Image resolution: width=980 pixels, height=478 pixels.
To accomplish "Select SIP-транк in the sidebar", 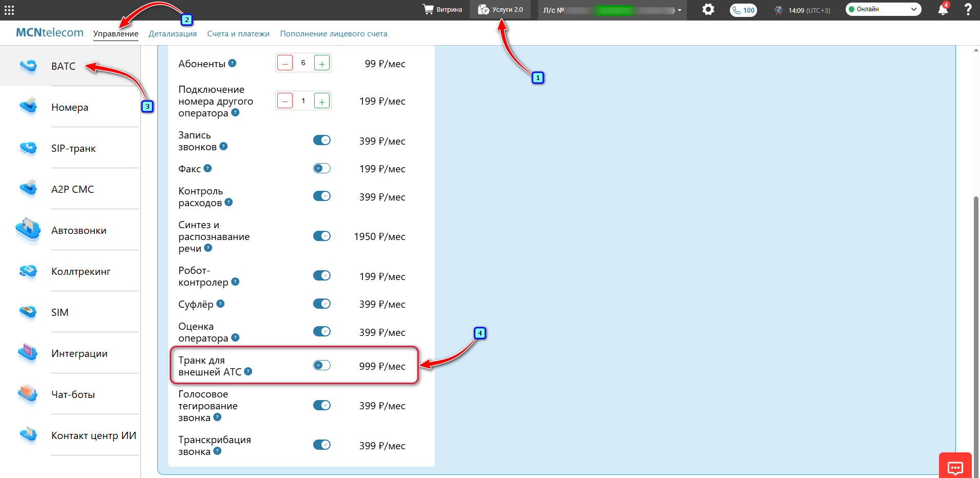I will coord(73,148).
